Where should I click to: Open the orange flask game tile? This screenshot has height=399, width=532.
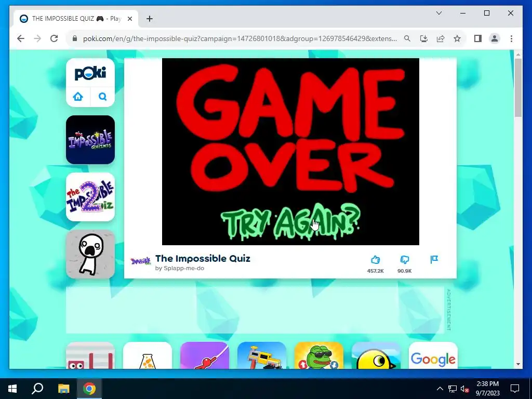[147, 355]
